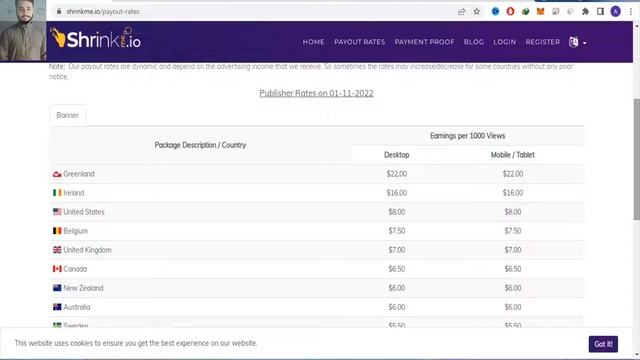The image size is (640, 360).
Task: Click the 'Australia' country name
Action: (x=77, y=307)
